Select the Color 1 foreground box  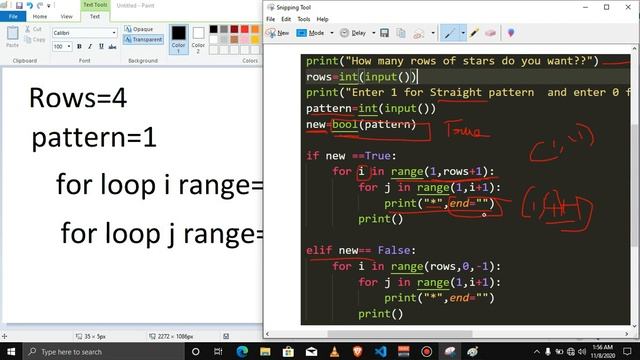[178, 40]
